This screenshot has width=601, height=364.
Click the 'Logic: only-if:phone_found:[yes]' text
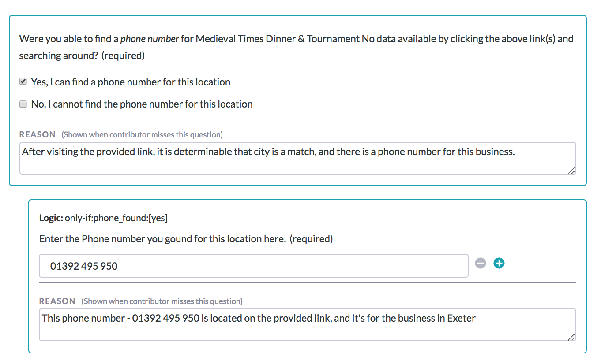[x=103, y=218]
